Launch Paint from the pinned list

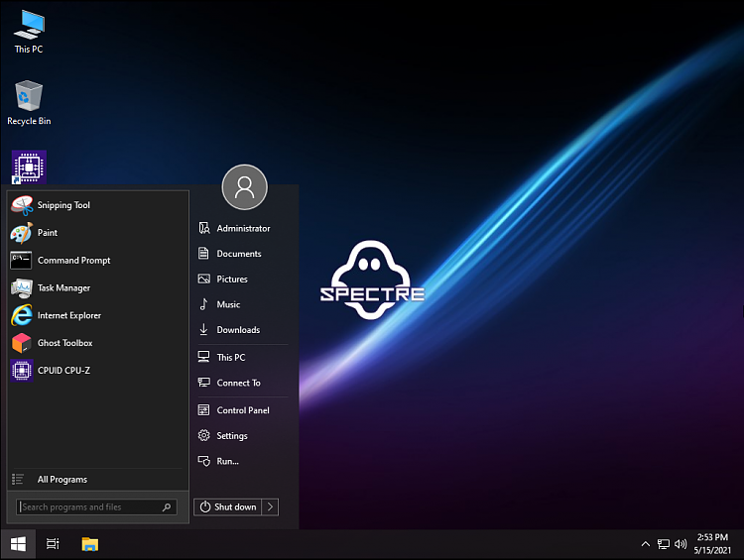point(98,233)
